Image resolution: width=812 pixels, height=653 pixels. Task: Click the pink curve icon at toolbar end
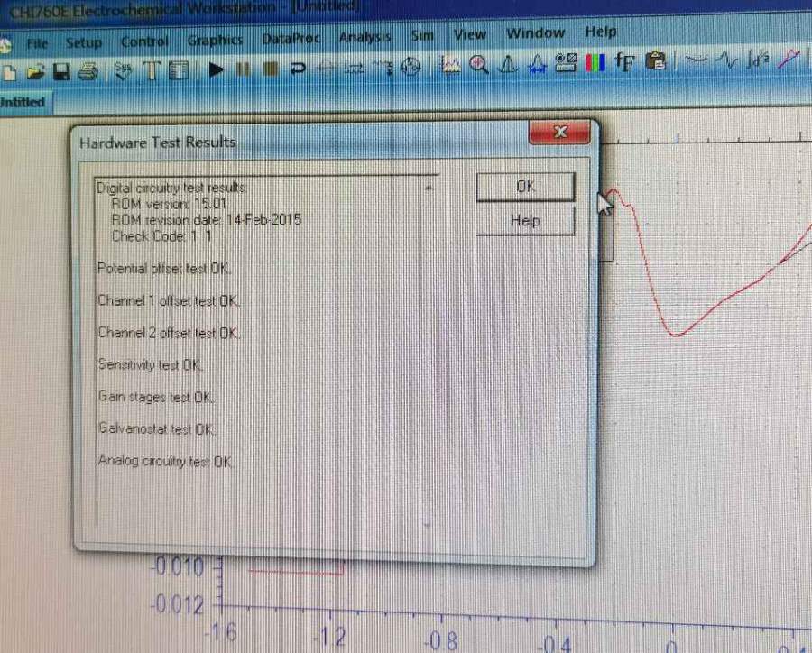789,59
